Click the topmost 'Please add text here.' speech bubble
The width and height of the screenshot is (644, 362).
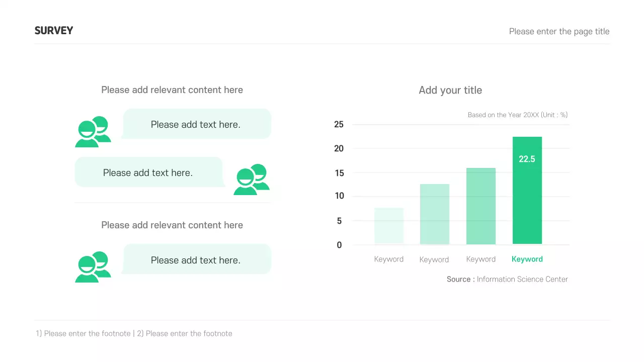coord(196,124)
